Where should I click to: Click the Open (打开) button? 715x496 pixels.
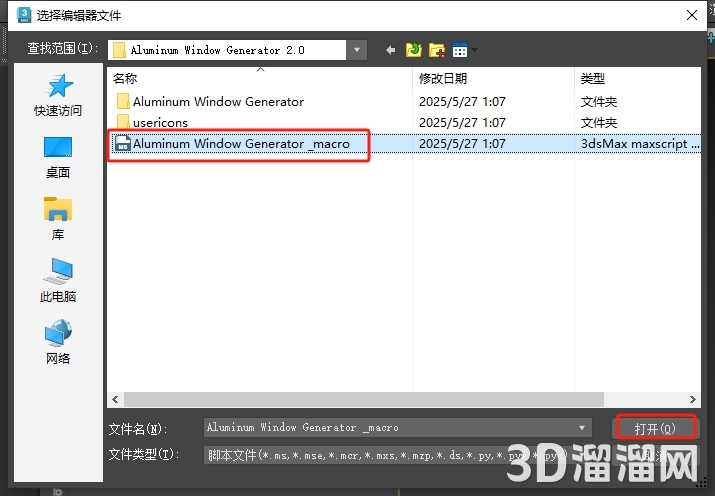(x=655, y=428)
